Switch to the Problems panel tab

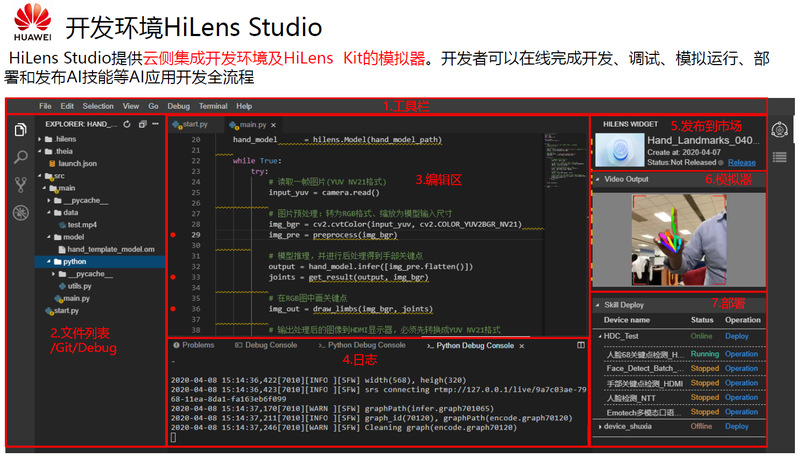tap(194, 345)
